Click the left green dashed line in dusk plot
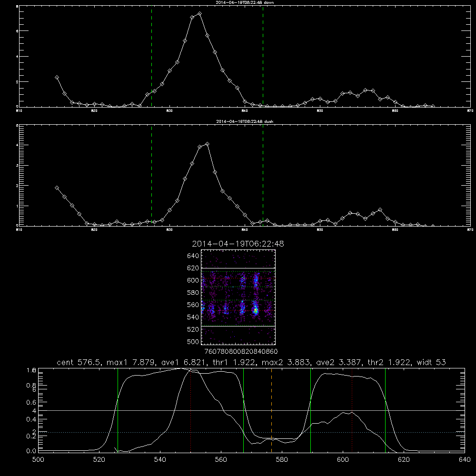 (x=151, y=176)
